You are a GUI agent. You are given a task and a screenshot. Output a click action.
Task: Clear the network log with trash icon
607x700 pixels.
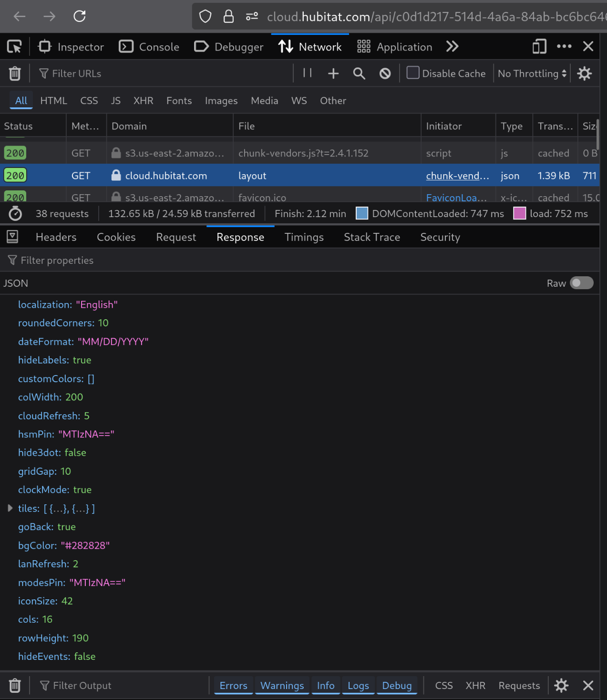[15, 73]
